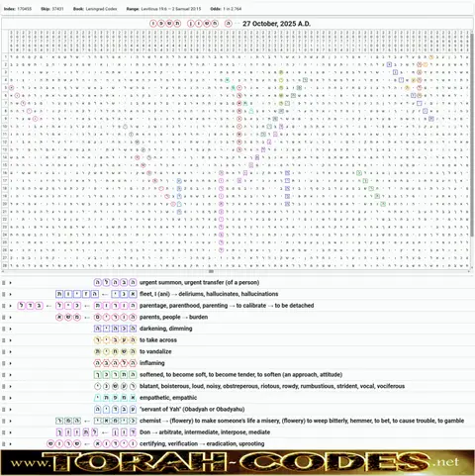Expand the 'darkening, dimming' row arrow

(x=10, y=329)
